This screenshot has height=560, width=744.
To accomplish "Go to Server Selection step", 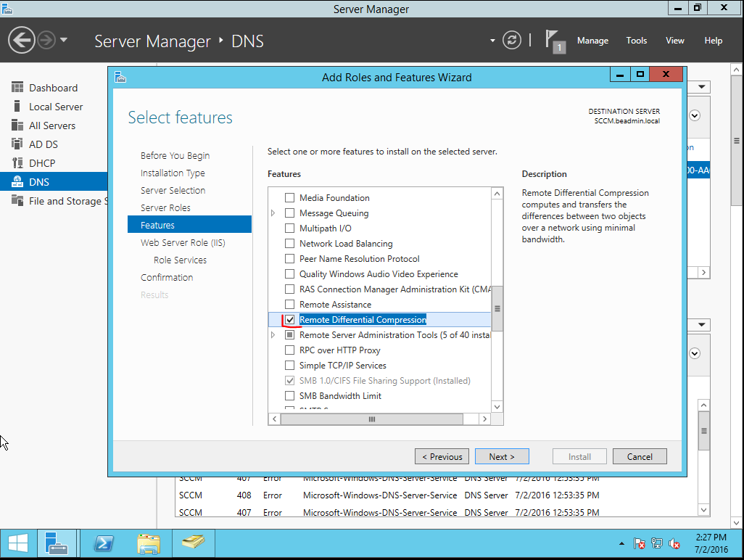I will pyautogui.click(x=173, y=190).
